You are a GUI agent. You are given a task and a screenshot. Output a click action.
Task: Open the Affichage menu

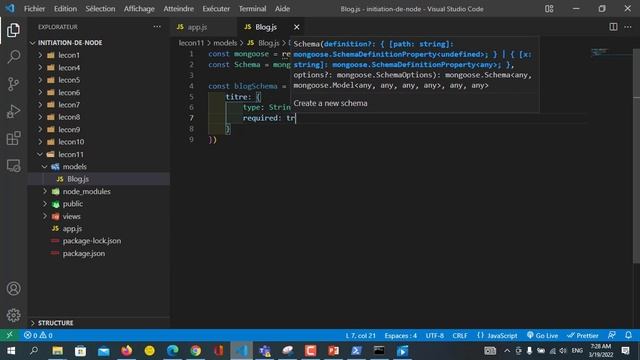click(139, 9)
